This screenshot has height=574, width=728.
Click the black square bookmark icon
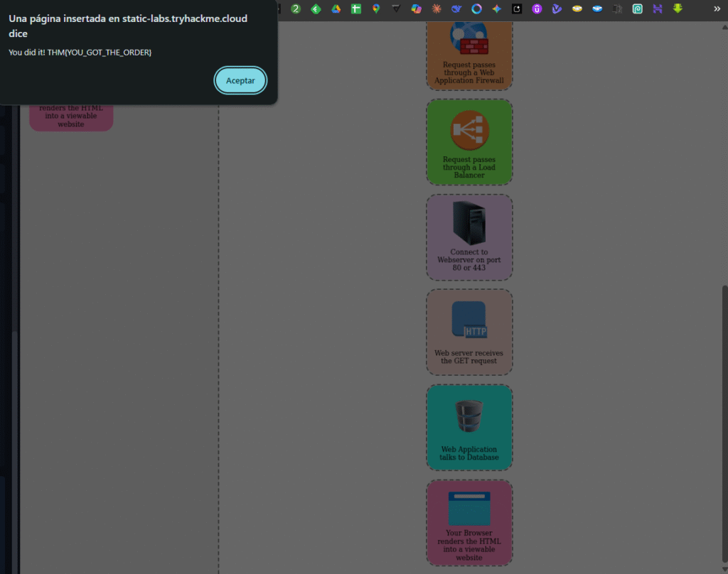tap(517, 9)
